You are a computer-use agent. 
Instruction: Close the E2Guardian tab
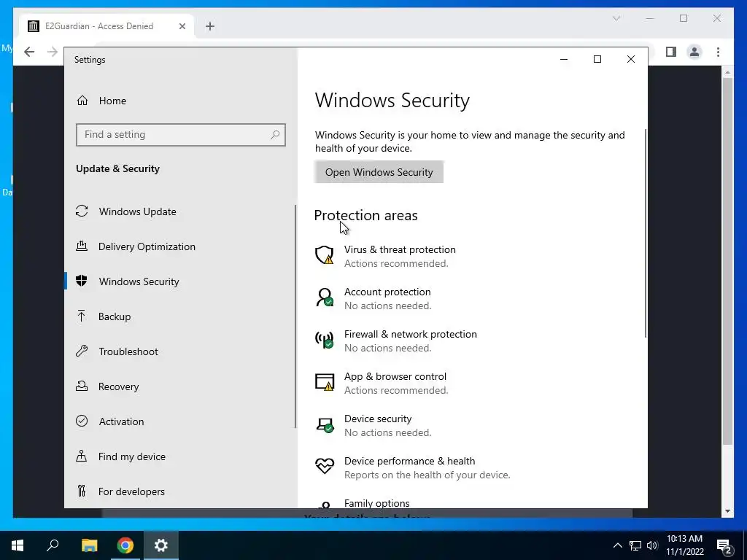point(182,26)
